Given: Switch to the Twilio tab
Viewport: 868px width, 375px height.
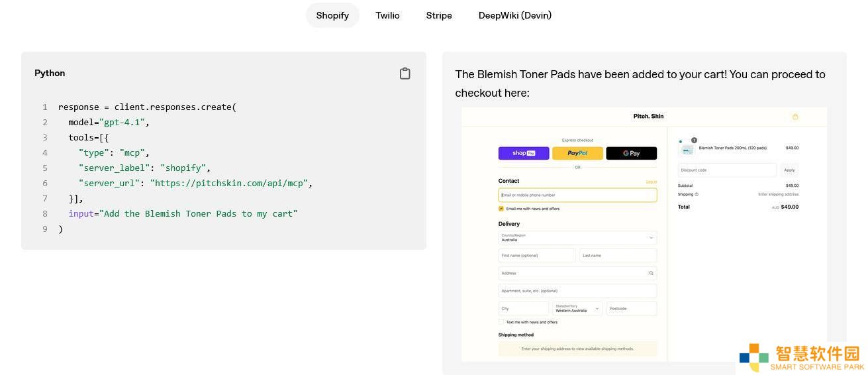Looking at the screenshot, I should [x=387, y=15].
